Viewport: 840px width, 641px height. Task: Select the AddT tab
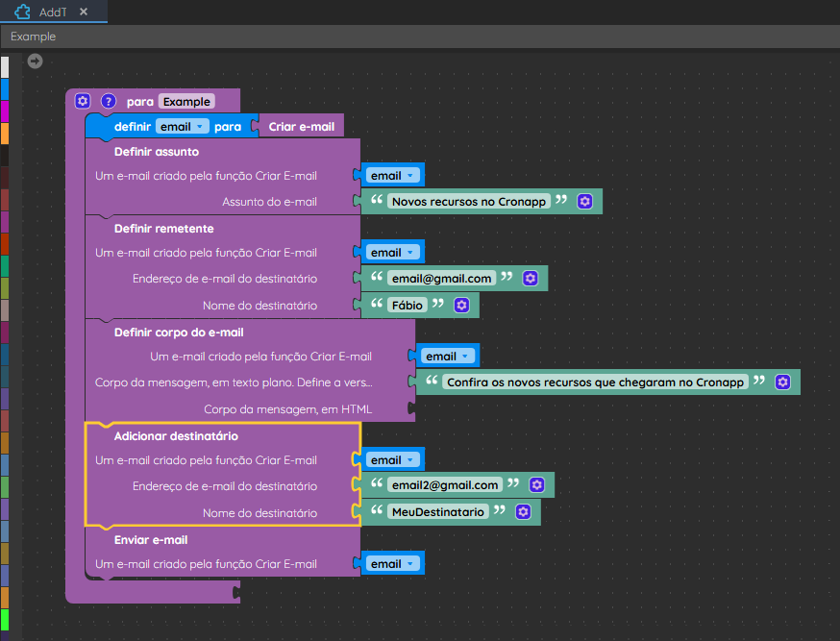[x=54, y=12]
